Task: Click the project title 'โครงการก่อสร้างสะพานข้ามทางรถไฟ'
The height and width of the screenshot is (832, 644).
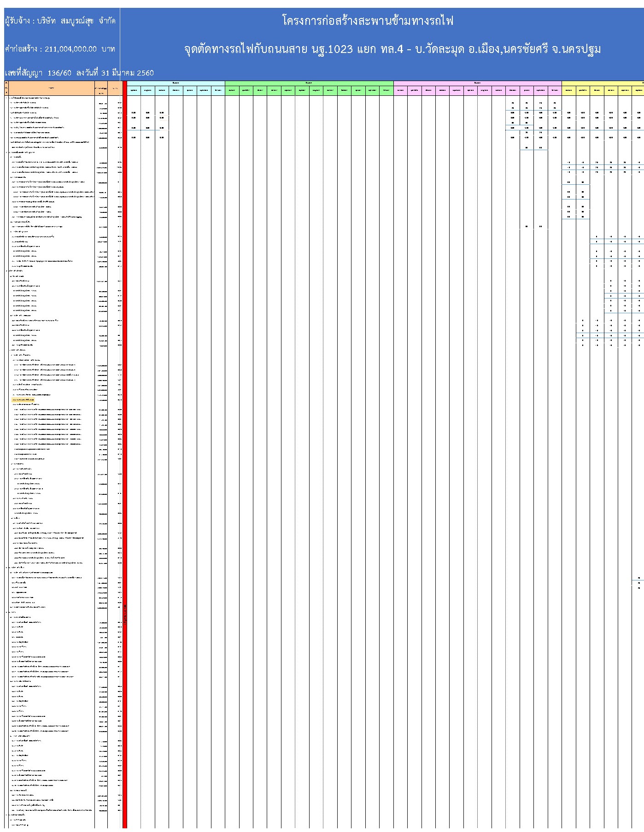Action: click(x=368, y=21)
